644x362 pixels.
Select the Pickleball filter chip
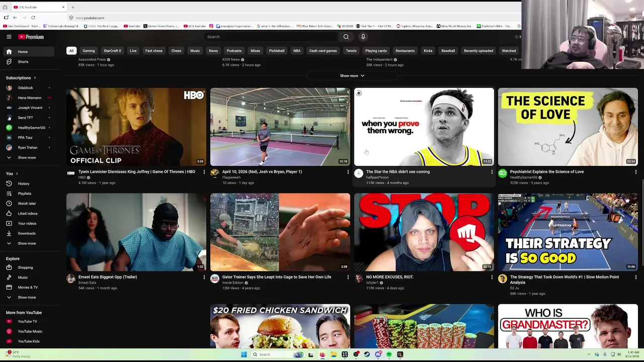277,51
